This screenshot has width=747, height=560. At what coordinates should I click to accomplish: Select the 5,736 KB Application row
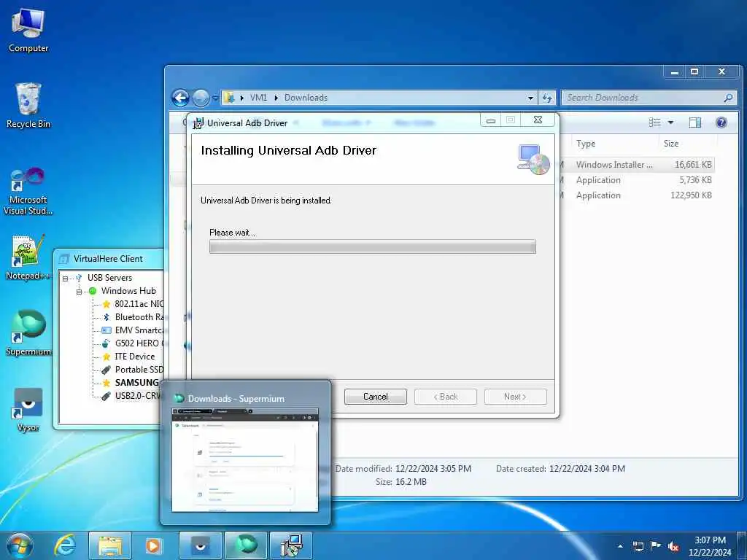(x=638, y=180)
